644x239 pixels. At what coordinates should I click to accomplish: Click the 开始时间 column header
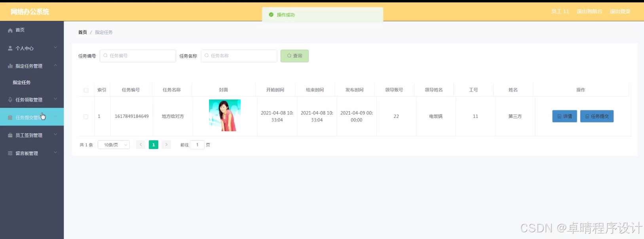point(275,90)
